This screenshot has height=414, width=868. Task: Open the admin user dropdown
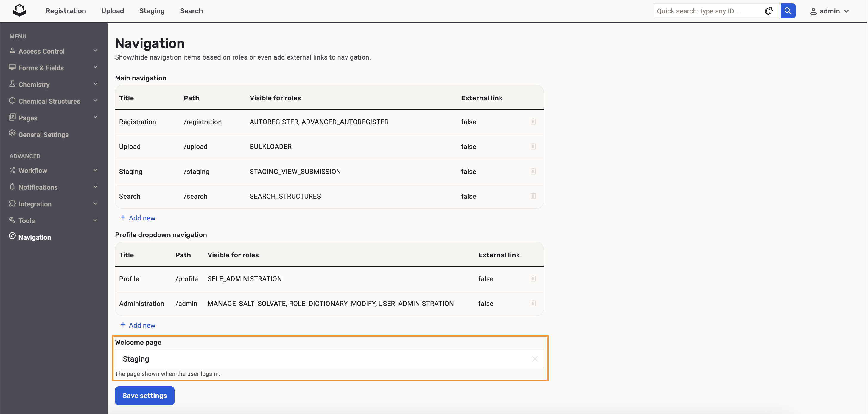pos(829,11)
